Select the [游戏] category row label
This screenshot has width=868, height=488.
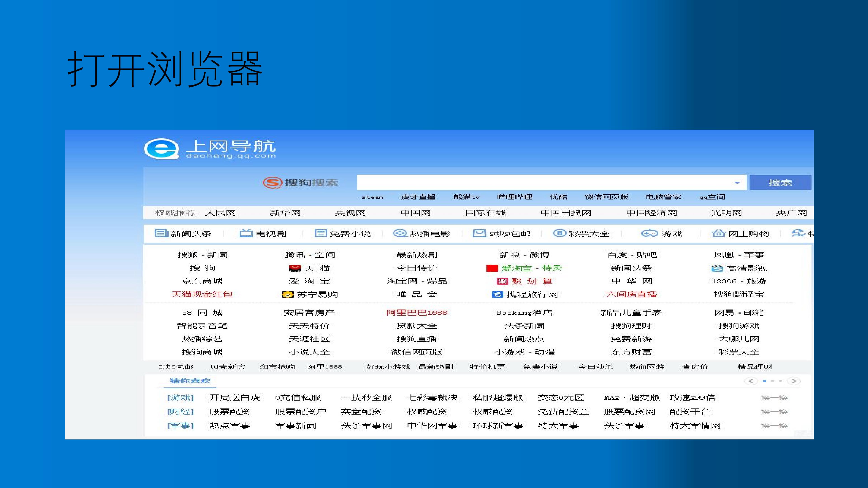coord(180,398)
